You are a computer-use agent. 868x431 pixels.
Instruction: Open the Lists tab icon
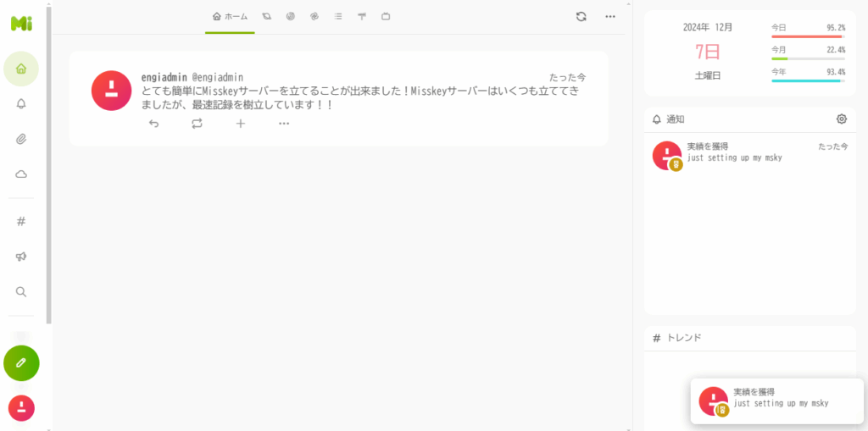coord(337,17)
